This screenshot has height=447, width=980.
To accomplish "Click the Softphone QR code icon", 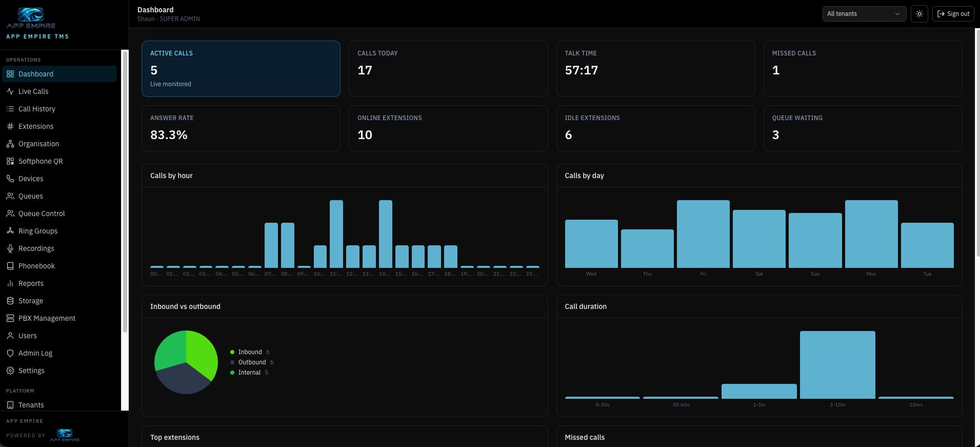I will coord(10,161).
